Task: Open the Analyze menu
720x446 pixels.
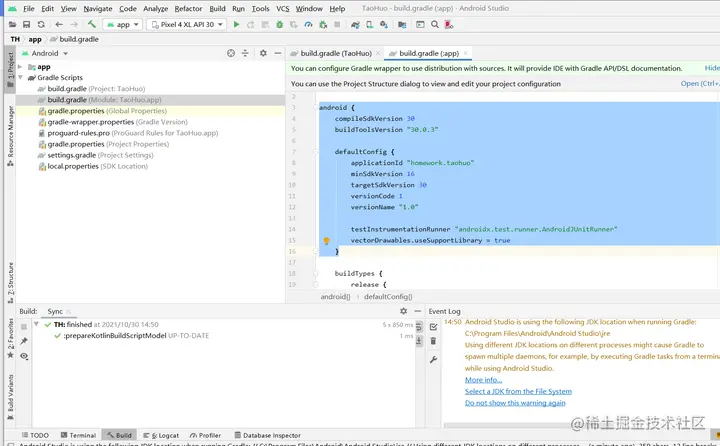Action: [x=155, y=8]
